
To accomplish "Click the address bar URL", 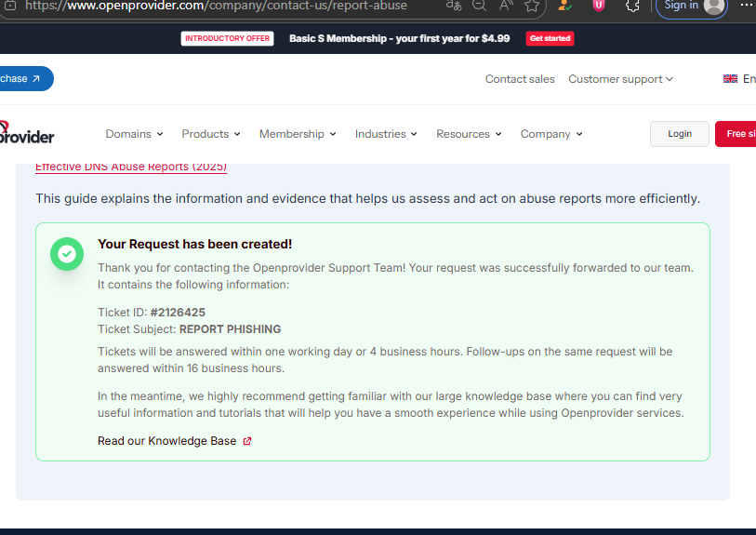I will pyautogui.click(x=216, y=6).
